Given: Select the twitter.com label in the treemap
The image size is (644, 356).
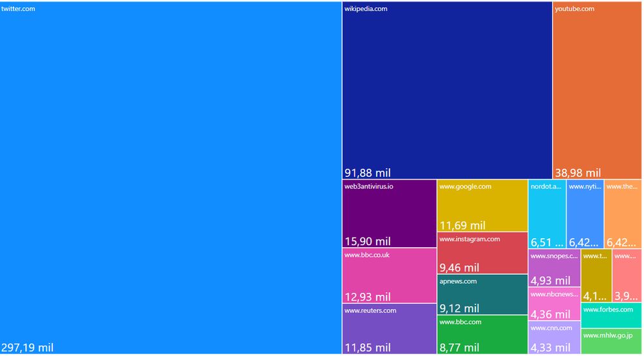Looking at the screenshot, I should (x=18, y=8).
